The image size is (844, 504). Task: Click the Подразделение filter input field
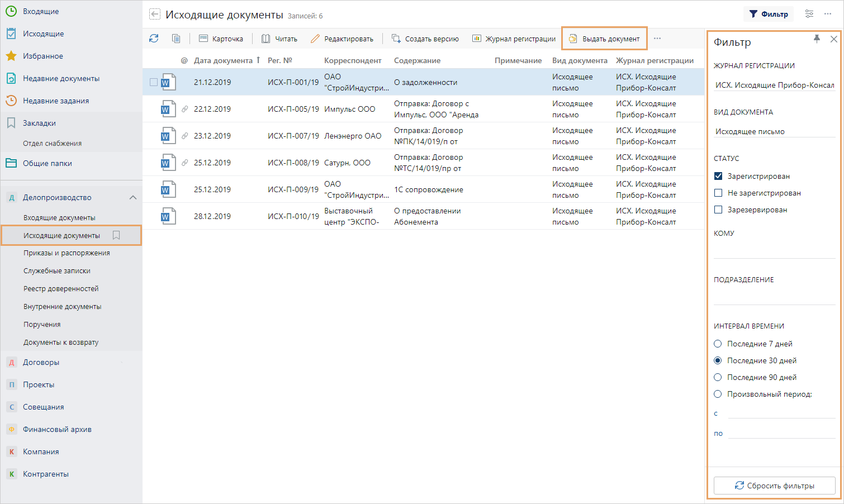tap(774, 297)
